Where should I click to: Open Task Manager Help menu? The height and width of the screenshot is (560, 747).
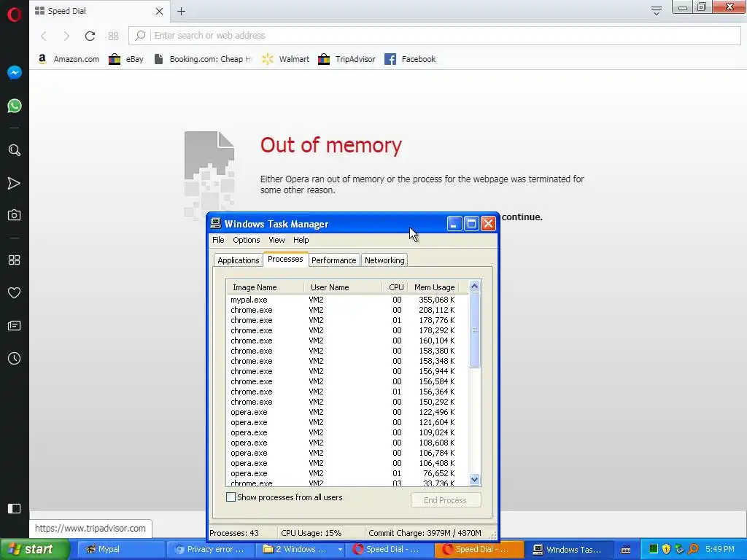pyautogui.click(x=301, y=240)
